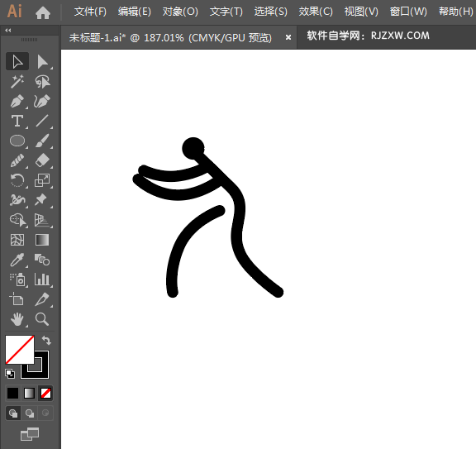This screenshot has height=449, width=476.
Task: Select the Pen tool
Action: pyautogui.click(x=17, y=102)
